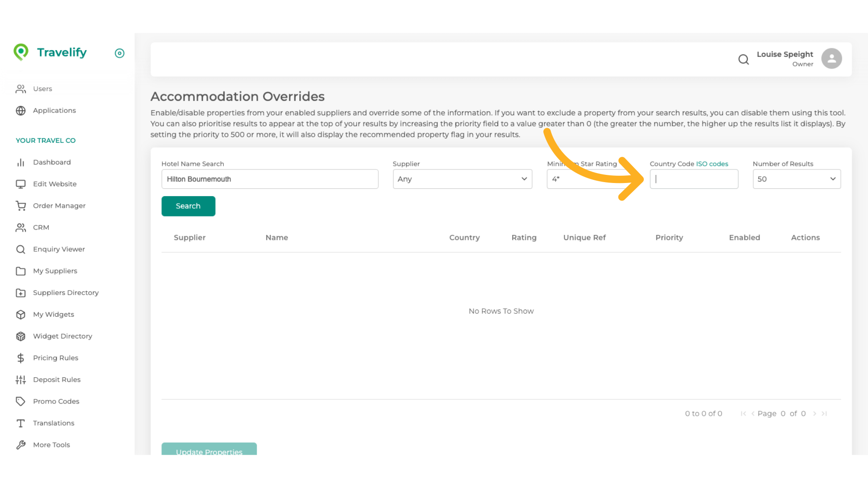868x488 pixels.
Task: Open Deposit Rules sliders icon
Action: (21, 380)
